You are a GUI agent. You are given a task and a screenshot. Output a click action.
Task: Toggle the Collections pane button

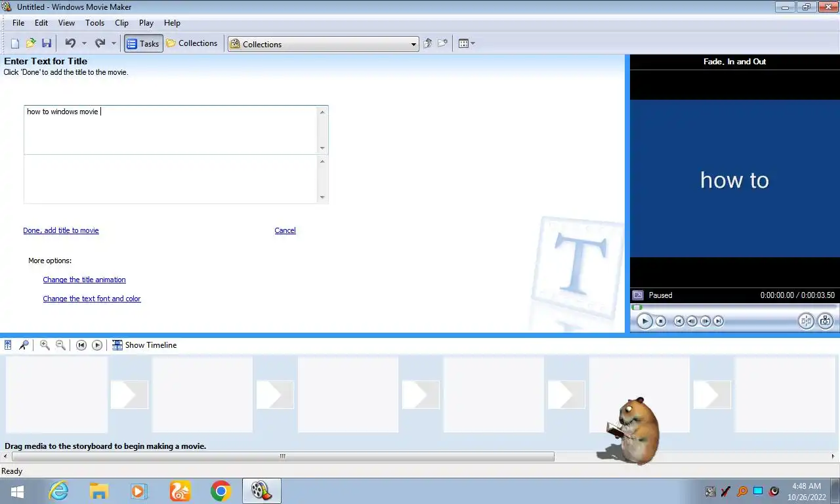[192, 43]
